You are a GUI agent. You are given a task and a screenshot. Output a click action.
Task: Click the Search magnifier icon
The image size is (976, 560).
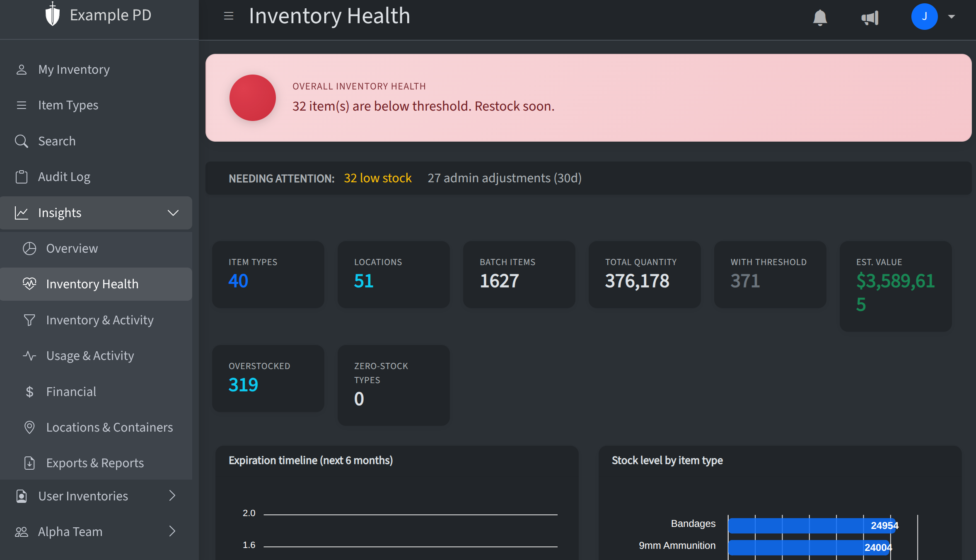coord(22,141)
